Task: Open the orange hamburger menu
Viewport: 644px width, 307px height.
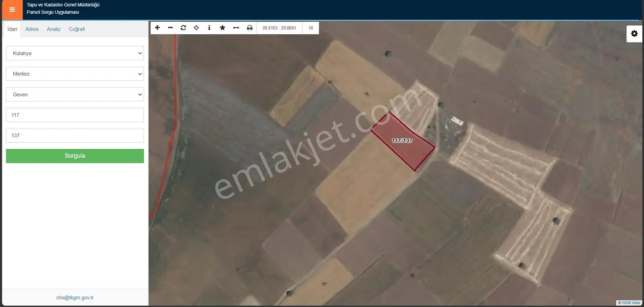Action: 12,10
